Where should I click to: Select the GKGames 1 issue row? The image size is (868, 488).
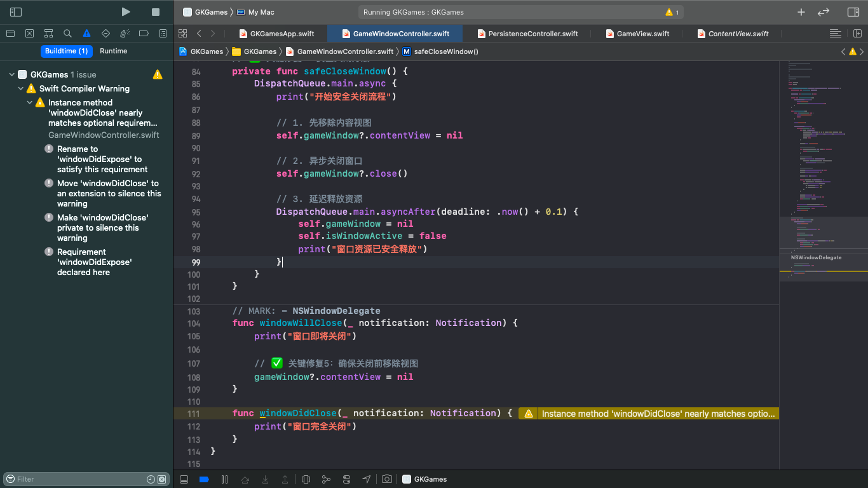(86, 74)
